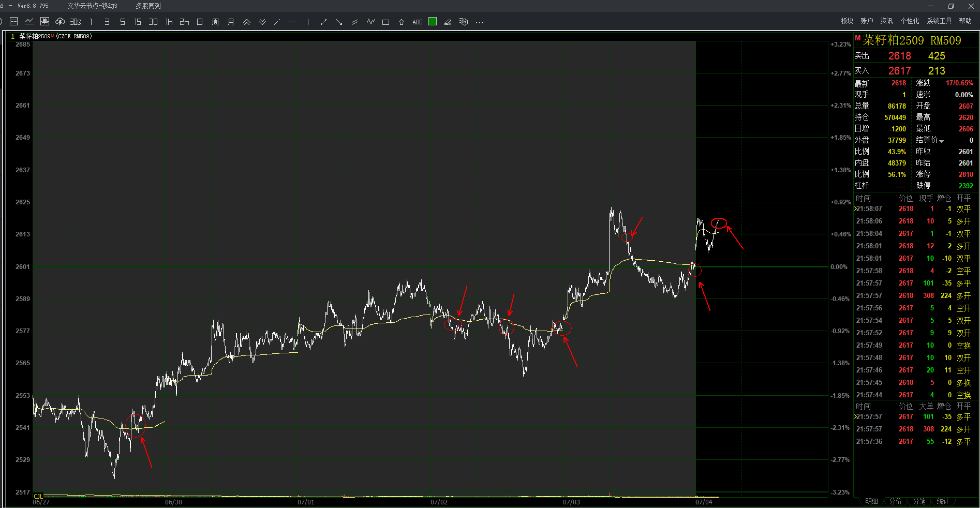Screen dimensions: 980x508
Task: Select the up-arrow marker tool
Action: (402, 22)
